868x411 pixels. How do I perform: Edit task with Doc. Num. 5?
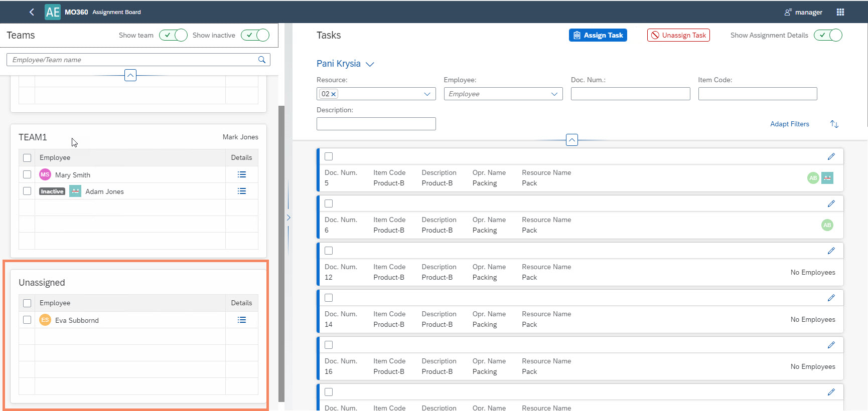click(x=831, y=156)
